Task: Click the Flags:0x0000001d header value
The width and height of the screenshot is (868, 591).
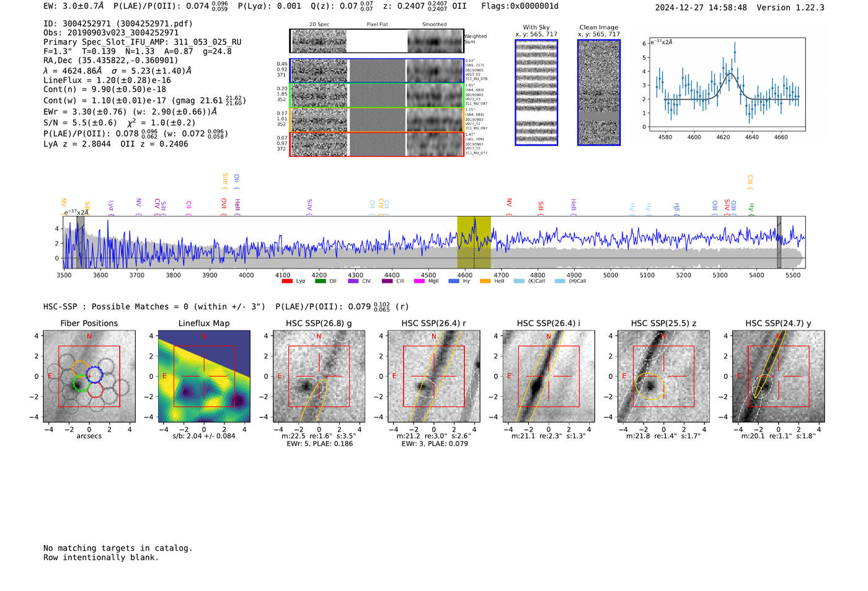Action: pos(520,6)
